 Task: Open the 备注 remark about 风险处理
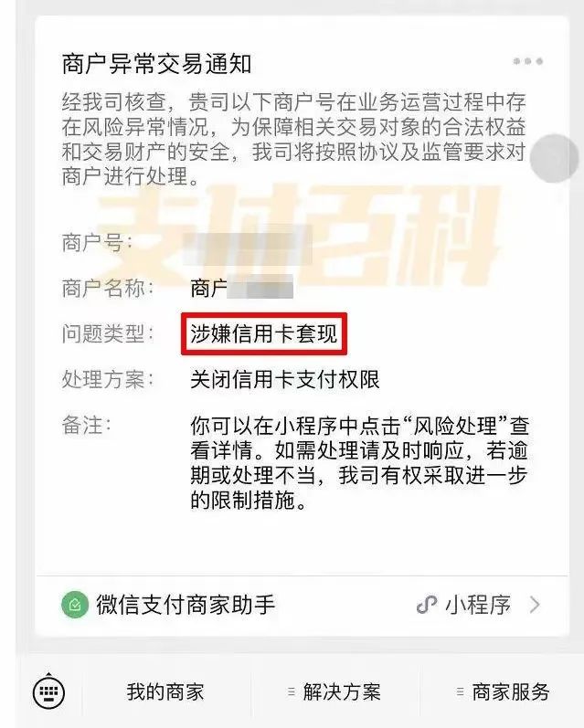(x=359, y=463)
